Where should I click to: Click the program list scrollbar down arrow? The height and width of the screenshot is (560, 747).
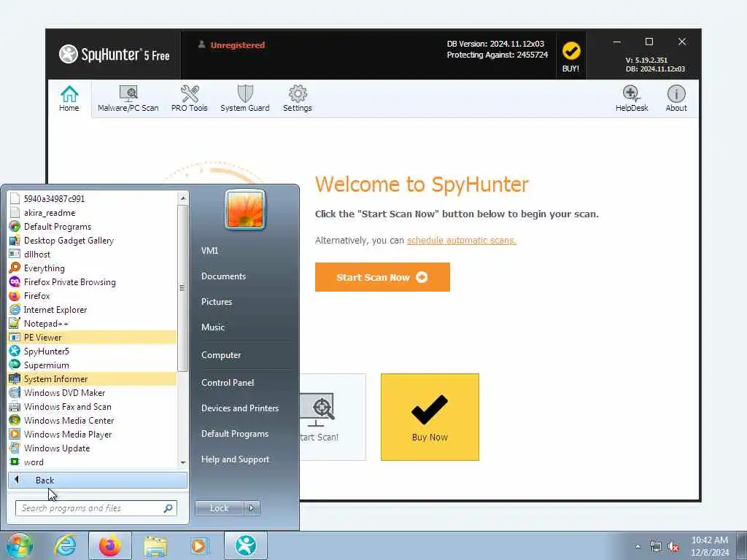(183, 462)
